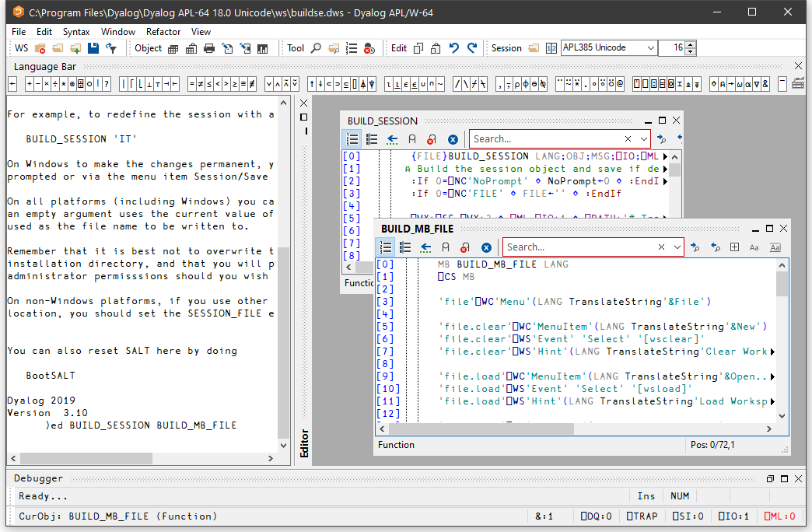The height and width of the screenshot is (532, 812).
Task: Click the Redo arrow in Edit toolbar
Action: pos(472,48)
